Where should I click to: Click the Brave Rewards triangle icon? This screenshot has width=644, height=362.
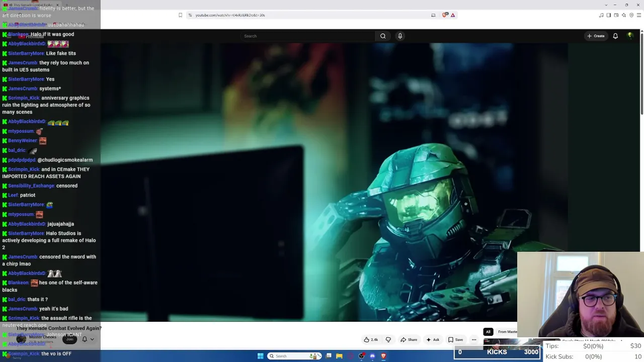click(x=453, y=15)
